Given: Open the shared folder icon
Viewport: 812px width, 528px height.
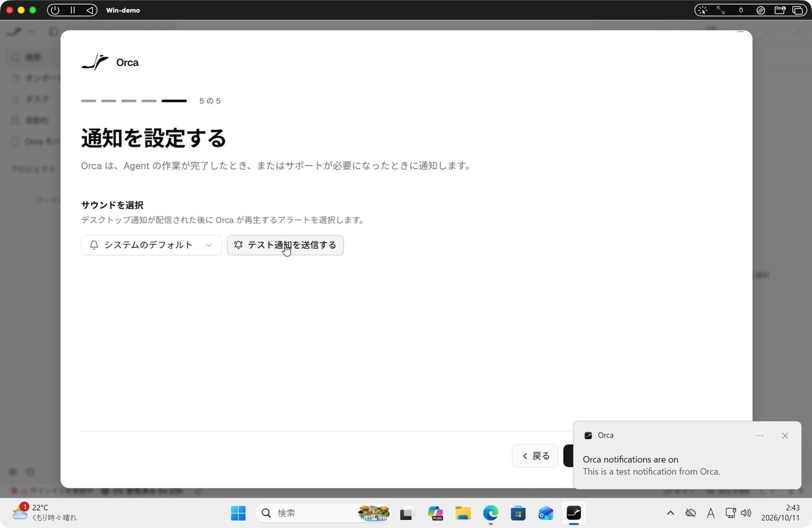Looking at the screenshot, I should point(780,10).
